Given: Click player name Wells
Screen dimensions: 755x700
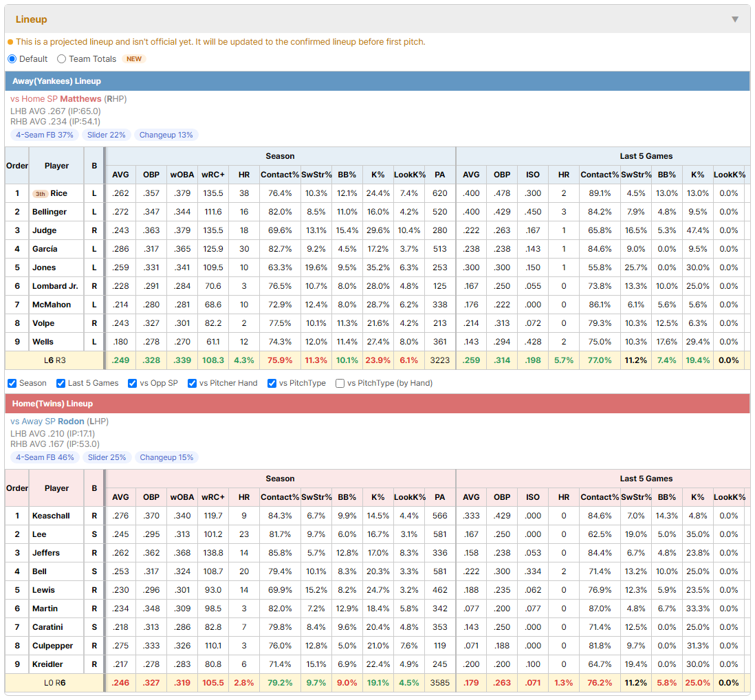Looking at the screenshot, I should [x=43, y=342].
